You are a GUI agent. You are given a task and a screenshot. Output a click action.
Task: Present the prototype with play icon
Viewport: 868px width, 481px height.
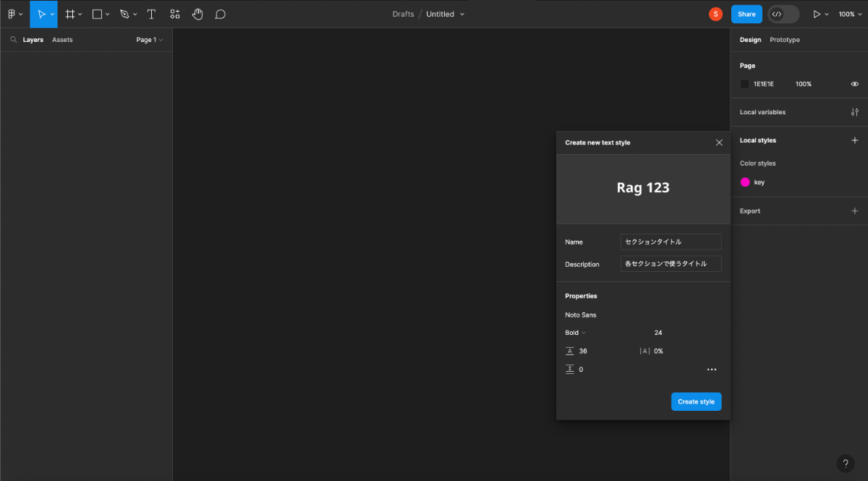[x=817, y=14]
